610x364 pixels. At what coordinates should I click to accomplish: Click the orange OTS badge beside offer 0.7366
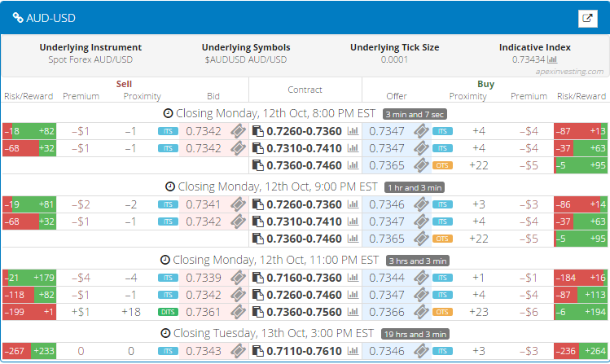[x=442, y=313]
